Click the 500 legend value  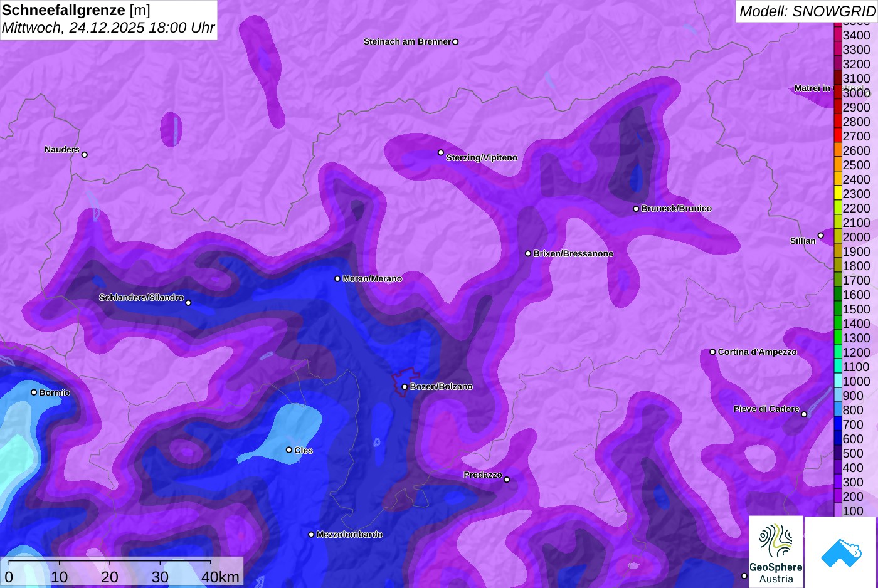[853, 453]
